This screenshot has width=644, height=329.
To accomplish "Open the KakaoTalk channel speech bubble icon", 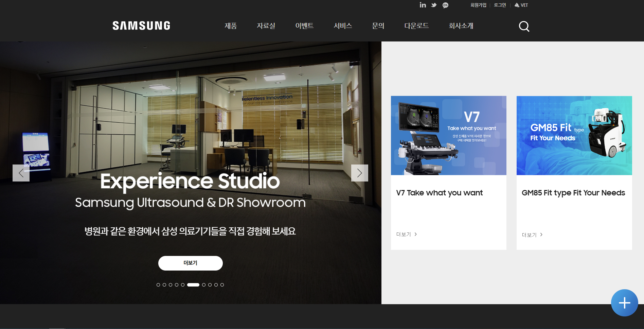I will [445, 5].
